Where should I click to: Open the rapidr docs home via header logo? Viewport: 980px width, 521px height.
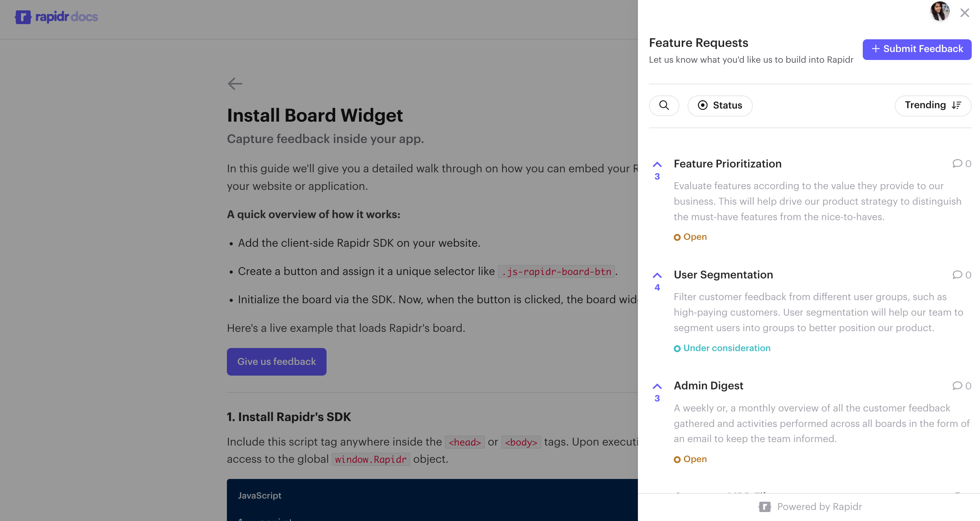point(56,17)
